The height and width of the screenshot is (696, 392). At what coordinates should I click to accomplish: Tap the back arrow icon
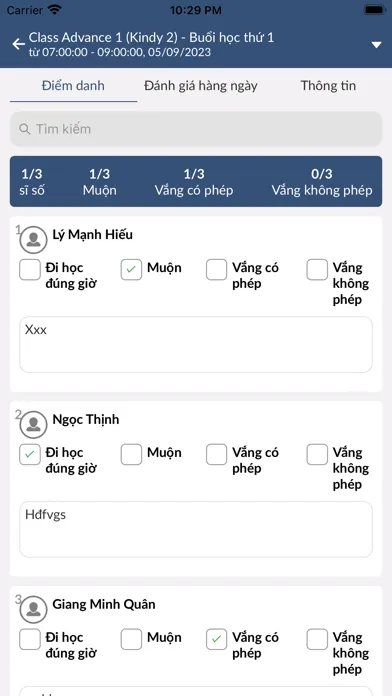point(19,44)
